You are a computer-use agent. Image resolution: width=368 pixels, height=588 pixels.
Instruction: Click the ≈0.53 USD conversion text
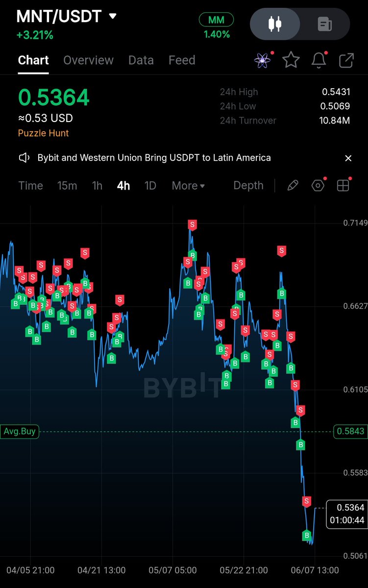pos(45,118)
